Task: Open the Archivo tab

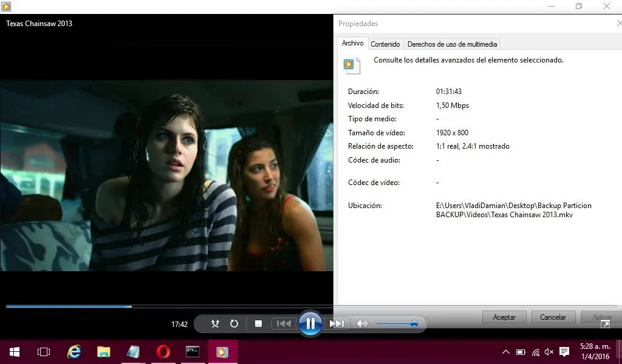Action: 353,43
